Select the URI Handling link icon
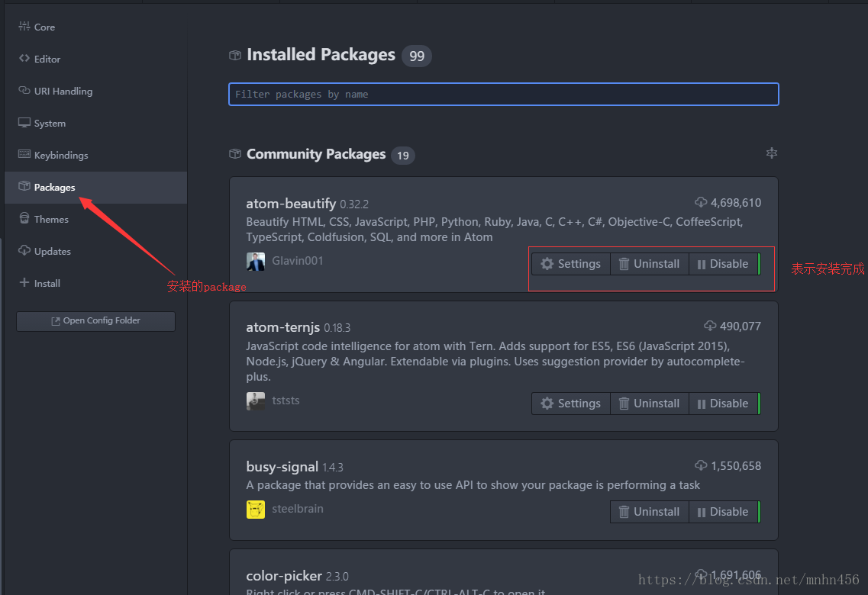The width and height of the screenshot is (868, 595). click(x=24, y=90)
